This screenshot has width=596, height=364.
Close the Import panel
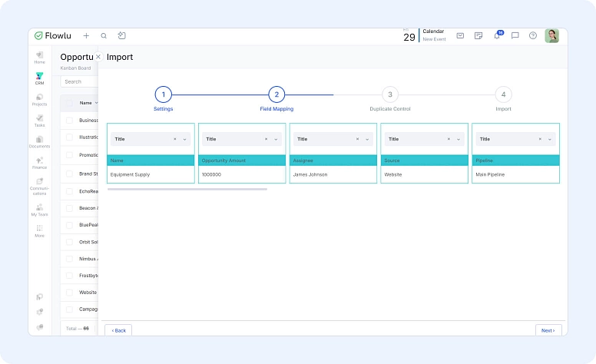tap(98, 57)
